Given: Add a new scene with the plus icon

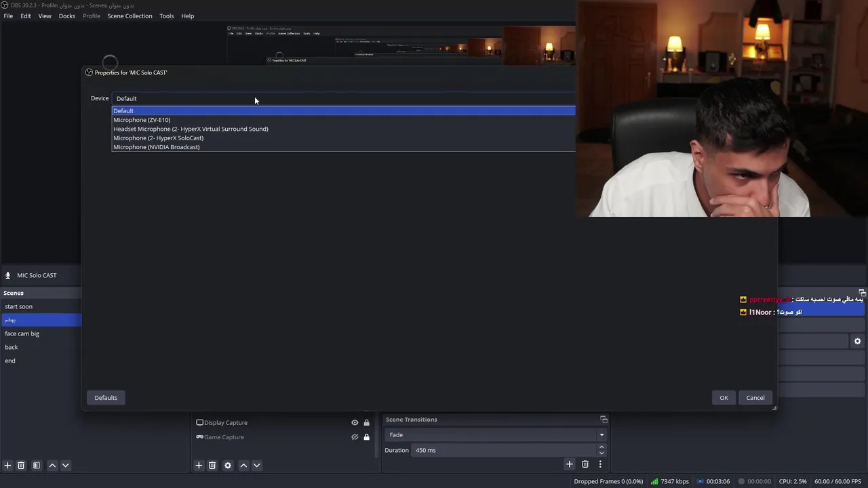Looking at the screenshot, I should tap(7, 466).
